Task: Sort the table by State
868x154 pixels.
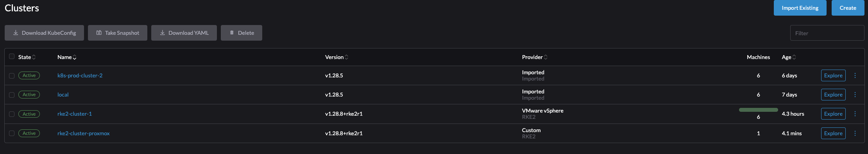Action: 27,57
